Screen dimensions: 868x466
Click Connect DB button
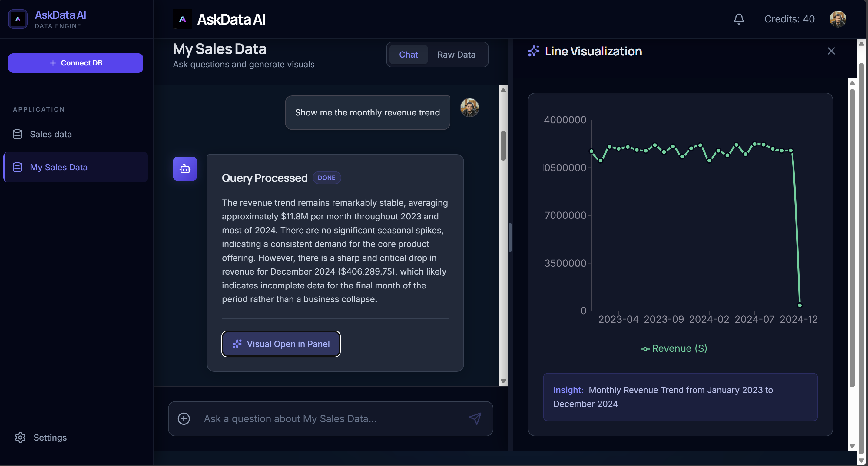pyautogui.click(x=75, y=63)
